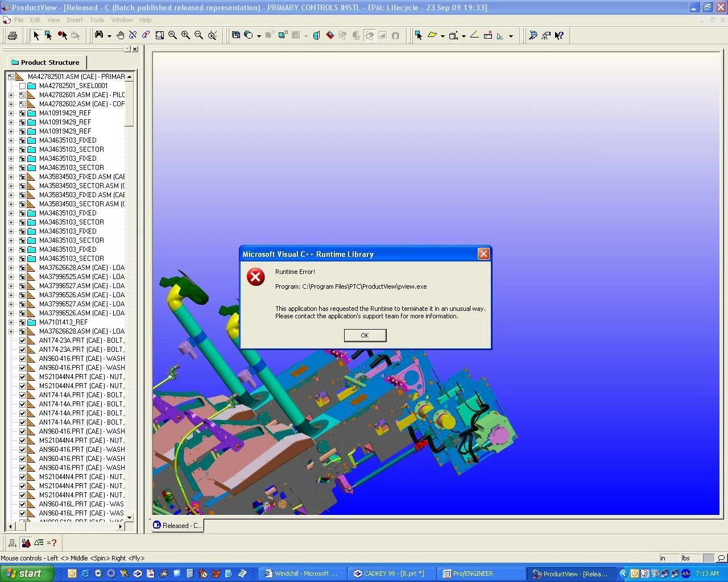
Task: Click the annotation pointer tool icon
Action: pos(419,35)
